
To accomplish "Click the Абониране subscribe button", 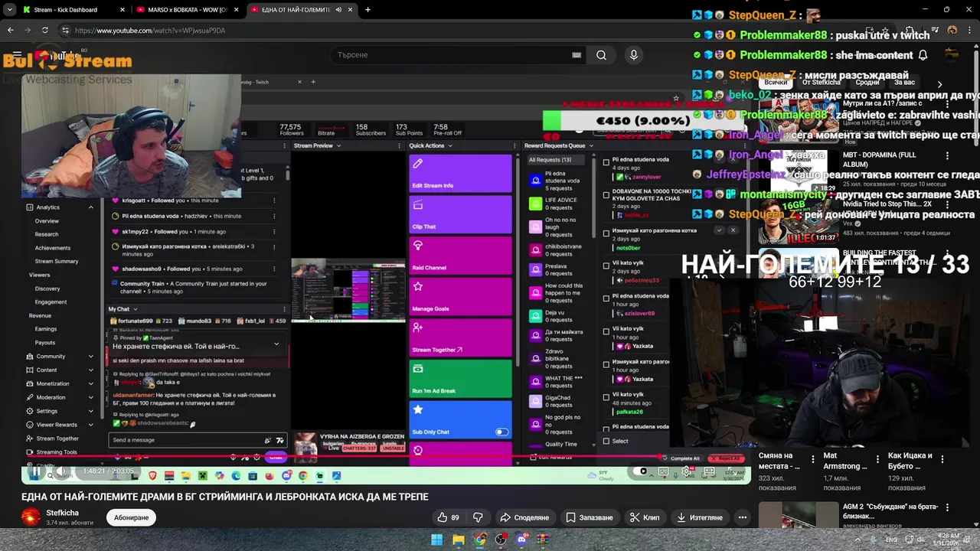I will (x=131, y=517).
